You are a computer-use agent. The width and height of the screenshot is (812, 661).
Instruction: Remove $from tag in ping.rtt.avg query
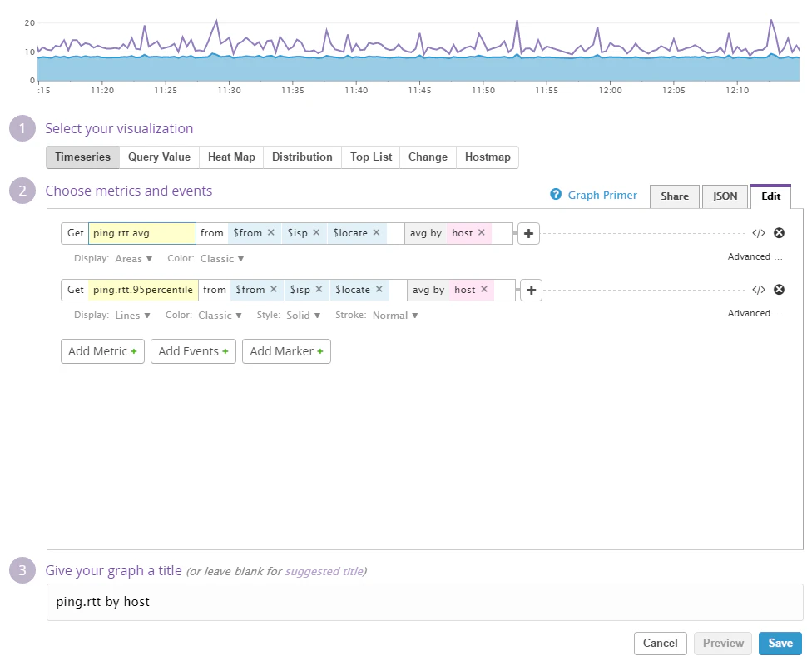[x=271, y=232]
